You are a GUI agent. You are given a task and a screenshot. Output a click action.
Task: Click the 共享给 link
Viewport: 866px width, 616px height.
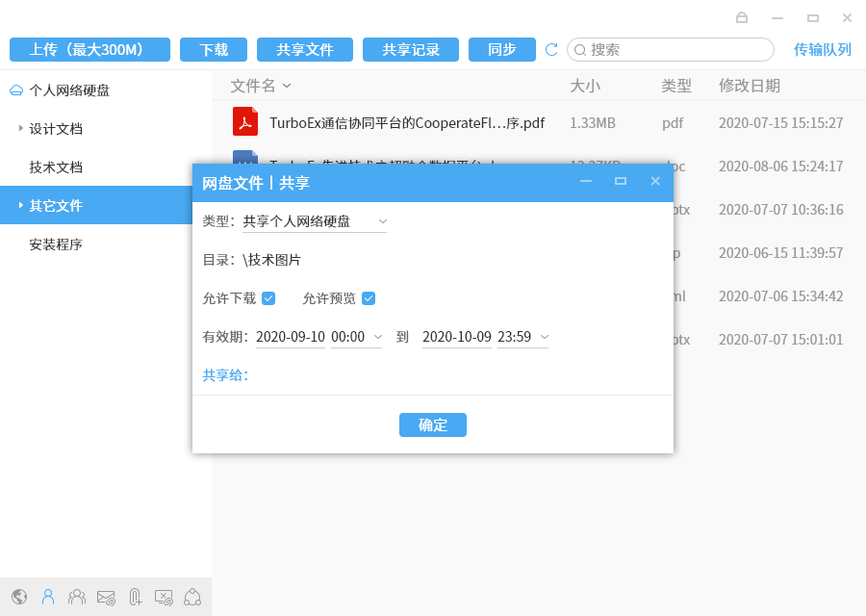pyautogui.click(x=225, y=375)
